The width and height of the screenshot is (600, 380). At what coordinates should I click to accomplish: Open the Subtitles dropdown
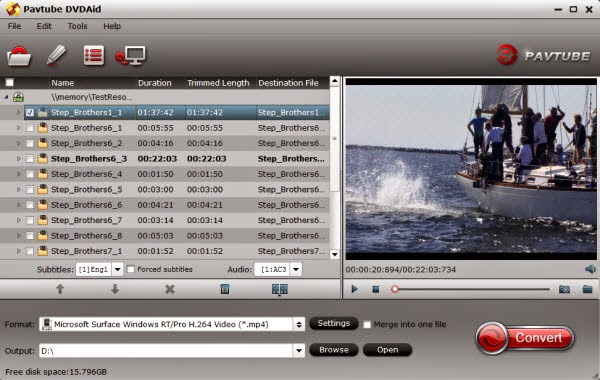[117, 269]
